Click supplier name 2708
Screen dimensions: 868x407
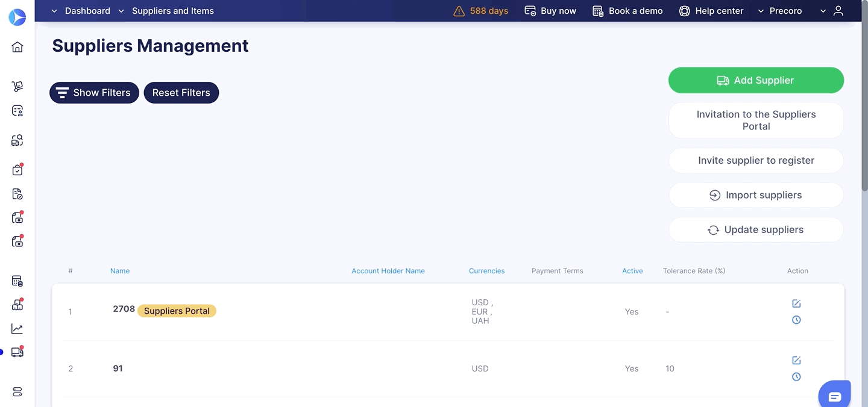(x=124, y=309)
